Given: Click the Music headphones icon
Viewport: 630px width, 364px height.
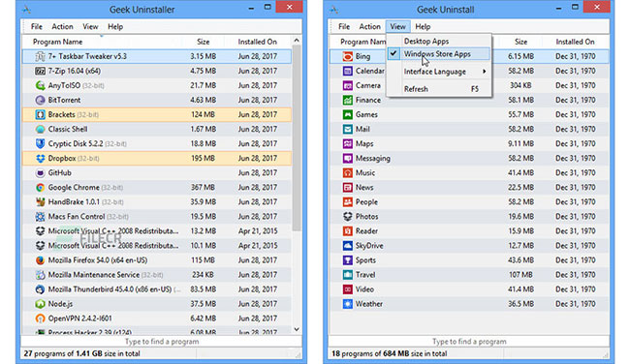Looking at the screenshot, I should coord(348,173).
